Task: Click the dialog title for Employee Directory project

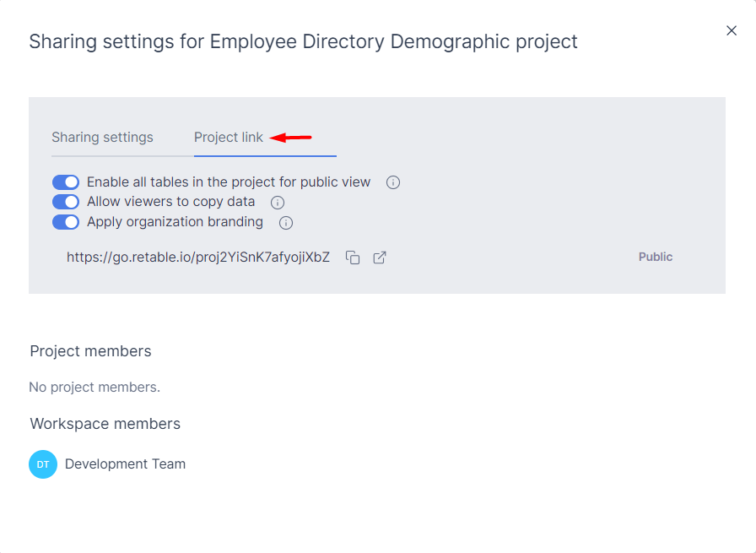Action: 303,41
